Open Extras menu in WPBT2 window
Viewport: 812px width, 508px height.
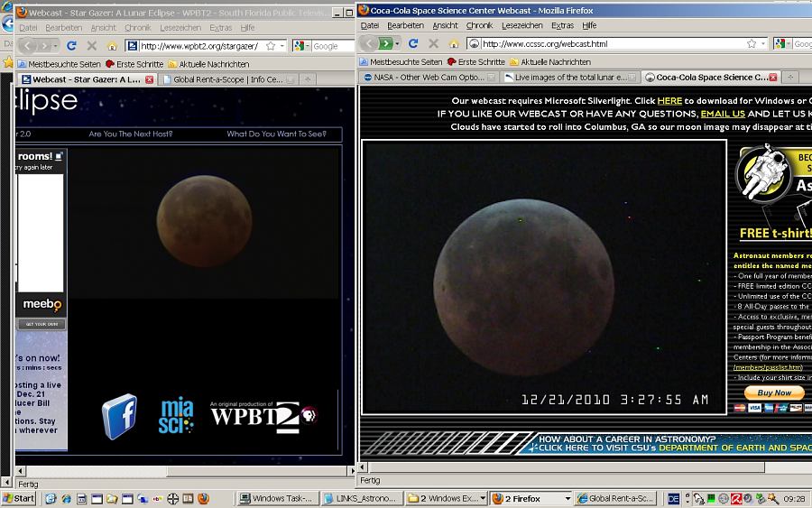(221, 27)
